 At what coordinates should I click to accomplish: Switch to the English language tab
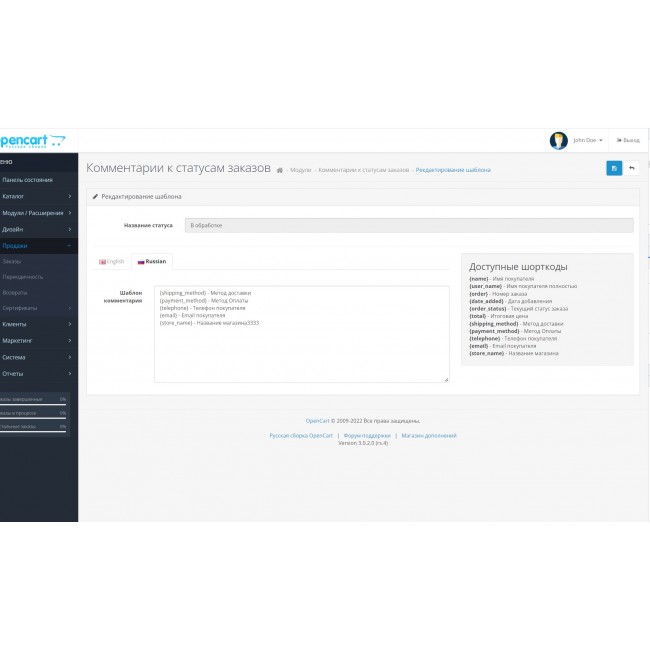tap(112, 261)
